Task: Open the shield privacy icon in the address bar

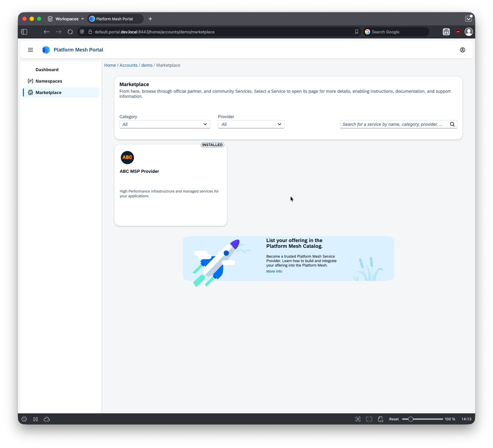Action: coord(82,32)
